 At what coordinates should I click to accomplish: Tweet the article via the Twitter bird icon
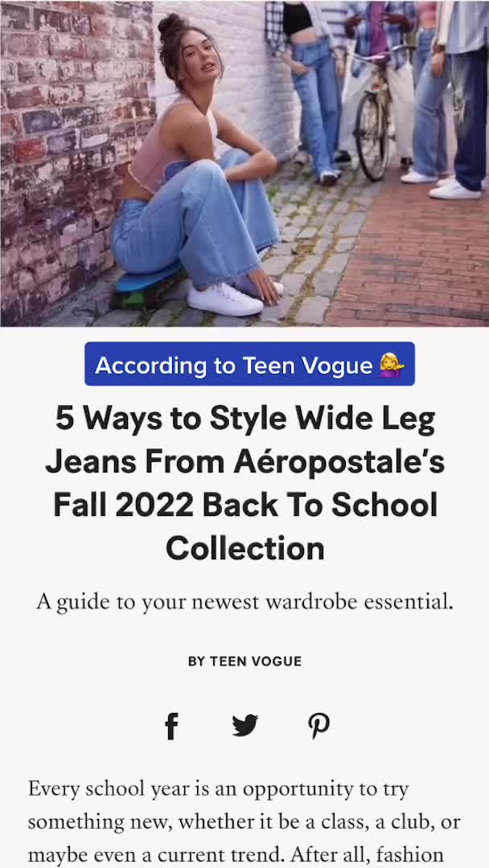coord(244,726)
